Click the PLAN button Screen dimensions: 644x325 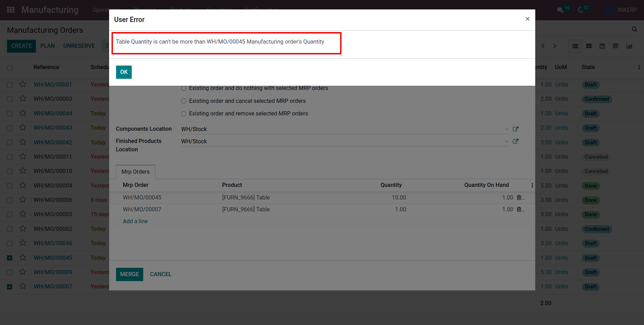point(47,46)
